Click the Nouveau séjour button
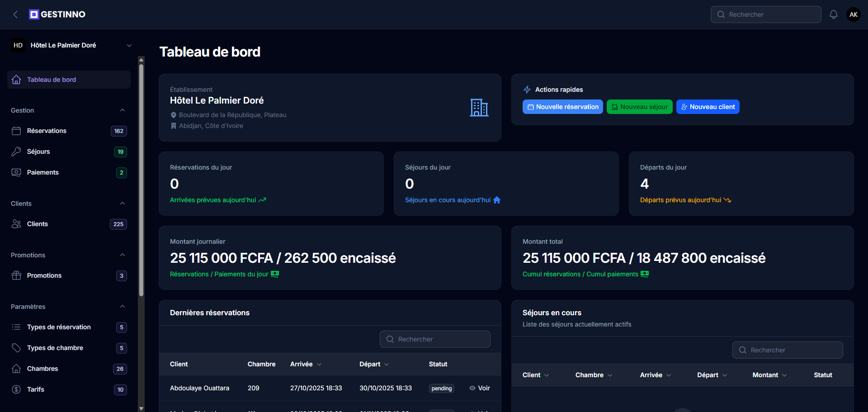 tap(640, 107)
